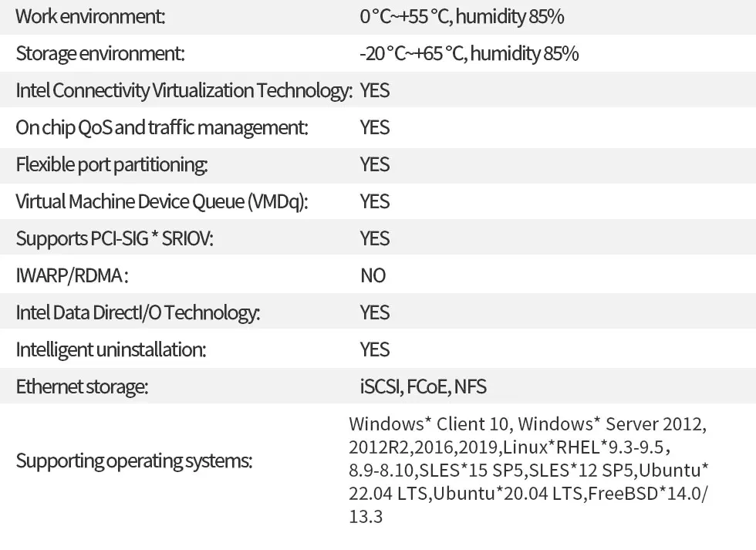Screen dimensions: 756x550
Task: Click YES next to Intelligent uninstallation
Action: (x=375, y=349)
